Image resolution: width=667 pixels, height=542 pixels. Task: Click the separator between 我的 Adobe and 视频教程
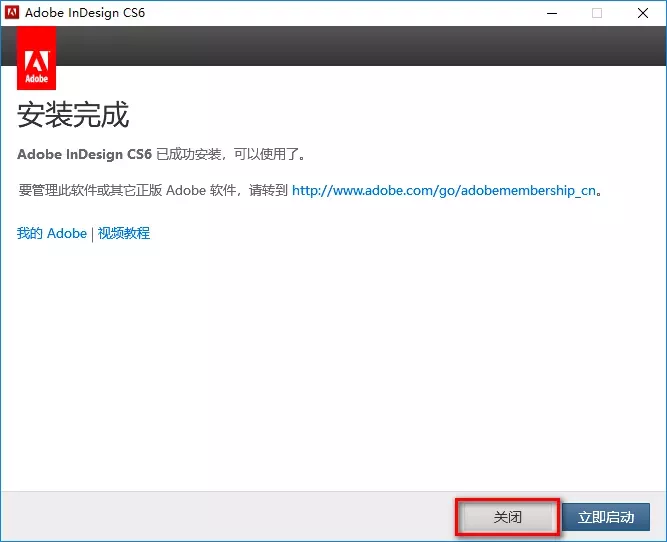pyautogui.click(x=92, y=233)
